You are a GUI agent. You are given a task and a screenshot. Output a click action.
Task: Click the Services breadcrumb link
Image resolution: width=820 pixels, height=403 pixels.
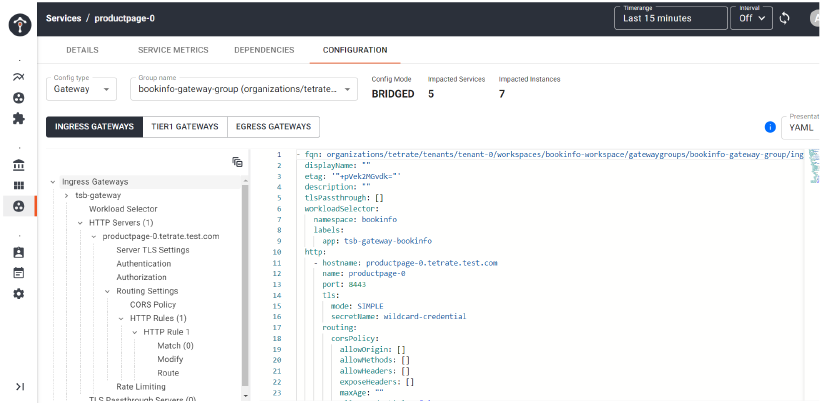pos(64,18)
